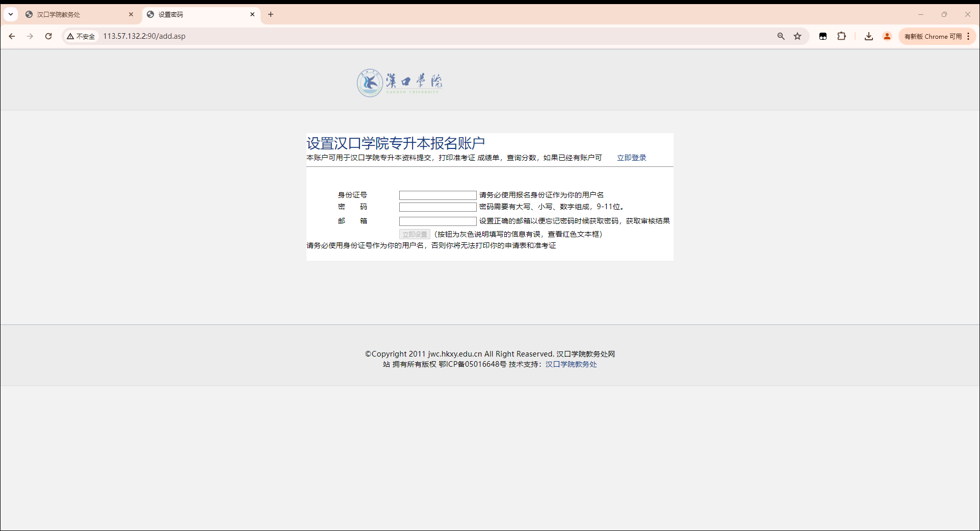Click the 邮箱 label
This screenshot has width=980, height=531.
352,221
